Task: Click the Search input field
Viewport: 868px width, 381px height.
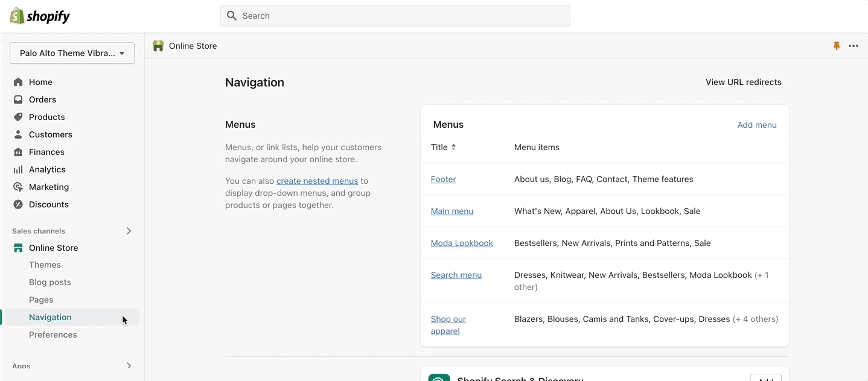Action: [x=395, y=16]
